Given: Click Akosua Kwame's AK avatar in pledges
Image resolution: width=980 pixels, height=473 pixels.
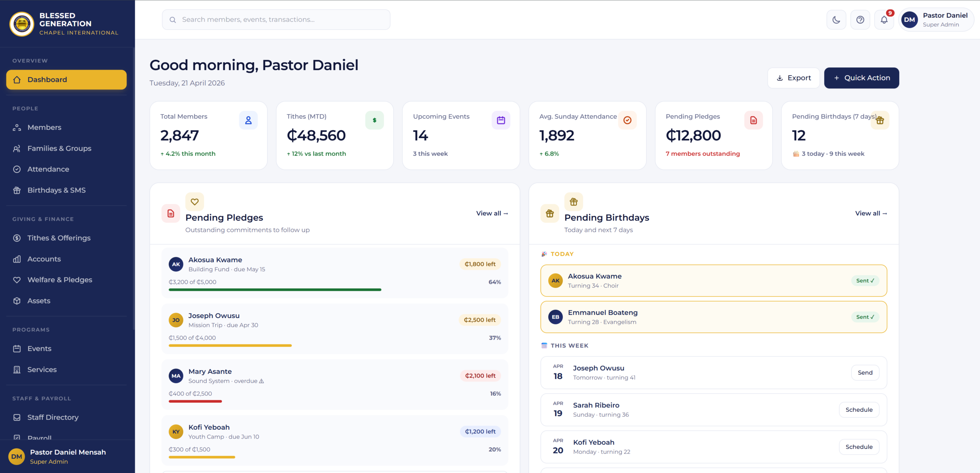Looking at the screenshot, I should 176,264.
